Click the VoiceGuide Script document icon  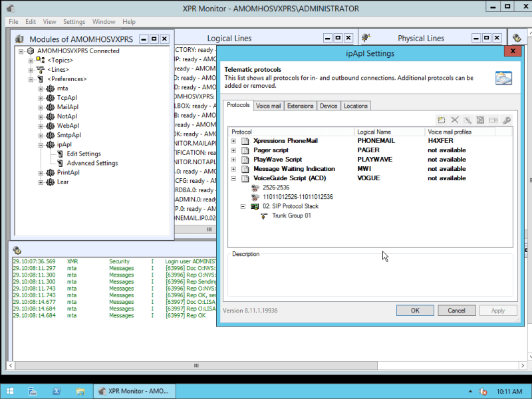245,178
